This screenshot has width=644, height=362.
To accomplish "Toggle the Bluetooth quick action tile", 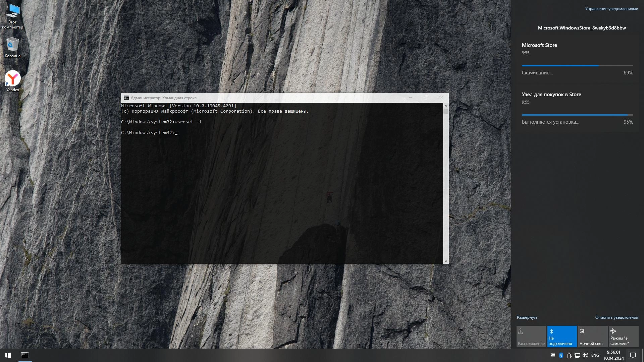I will 562,337.
